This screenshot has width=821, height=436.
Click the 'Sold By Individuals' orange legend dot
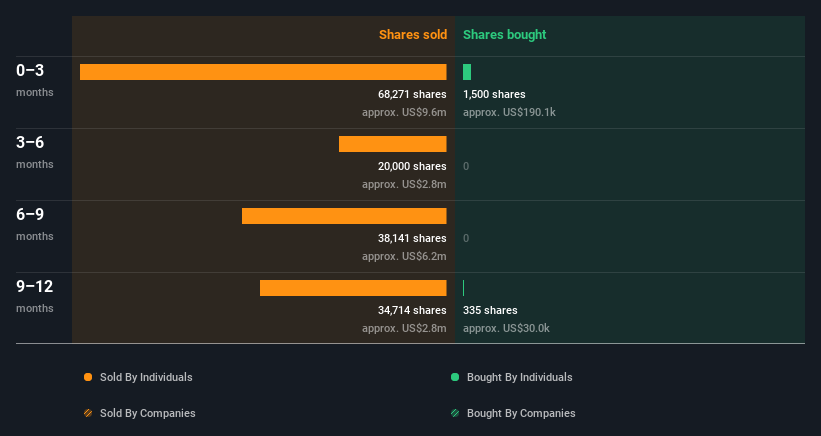coord(88,377)
